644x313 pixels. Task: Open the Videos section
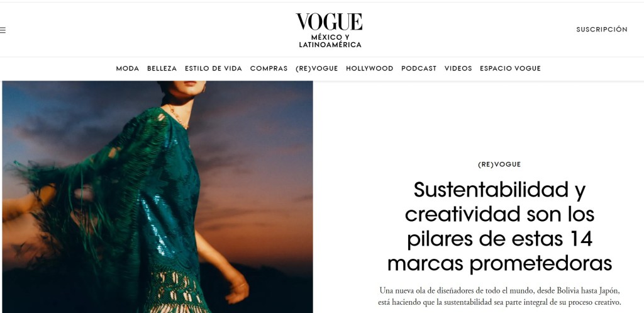click(458, 69)
